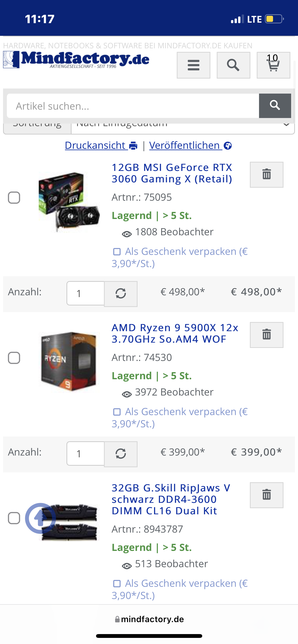Refresh quantity for the RTX 3060

tap(121, 294)
